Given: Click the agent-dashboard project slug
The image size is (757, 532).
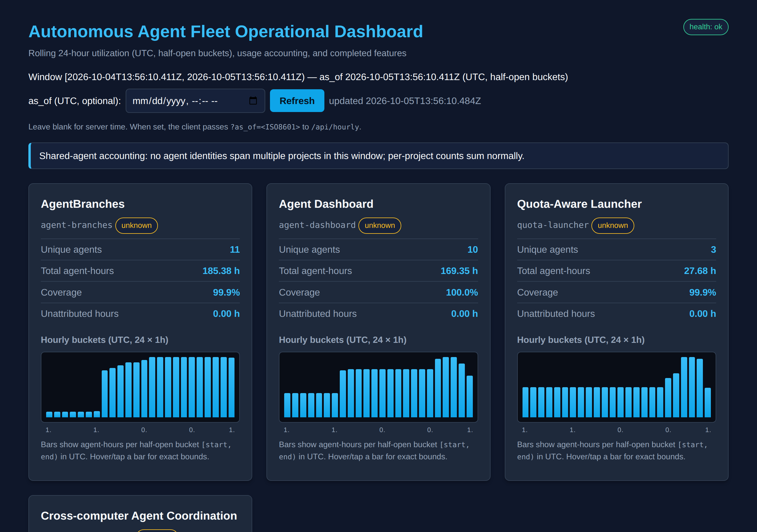Looking at the screenshot, I should pyautogui.click(x=317, y=225).
